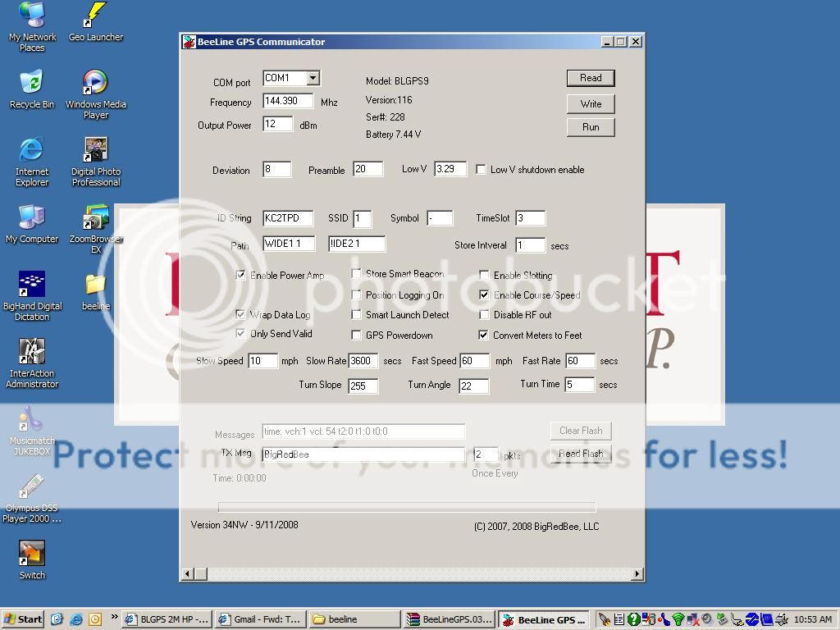The width and height of the screenshot is (840, 630).
Task: Enable the Enable Slotting checkbox
Action: pos(484,276)
